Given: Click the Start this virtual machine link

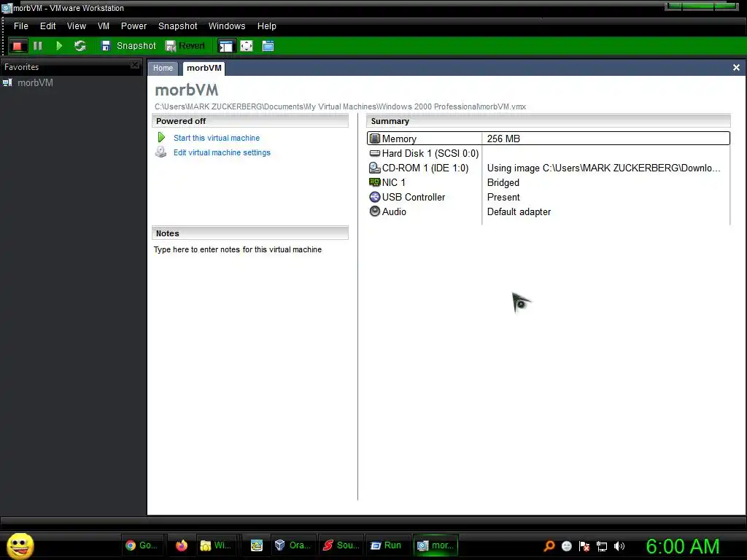Looking at the screenshot, I should point(216,138).
